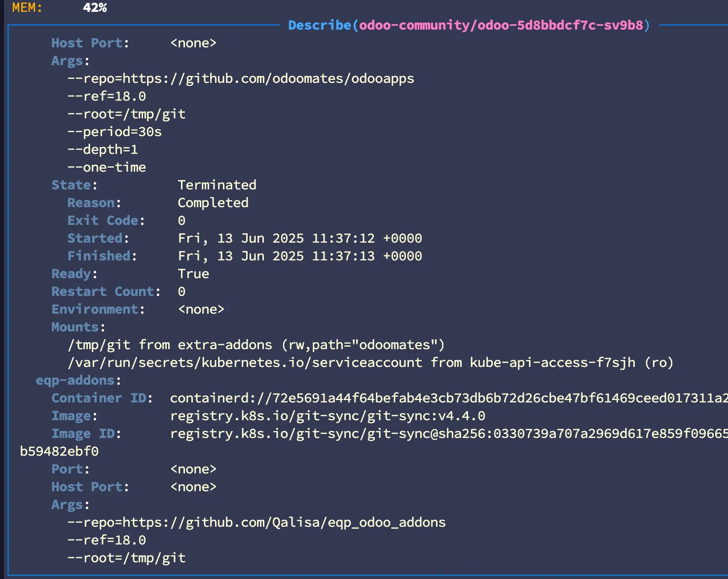Click the image registry.k8s.io/git-sync/git-sync:v4.4.0
Image resolution: width=728 pixels, height=579 pixels.
(x=328, y=416)
